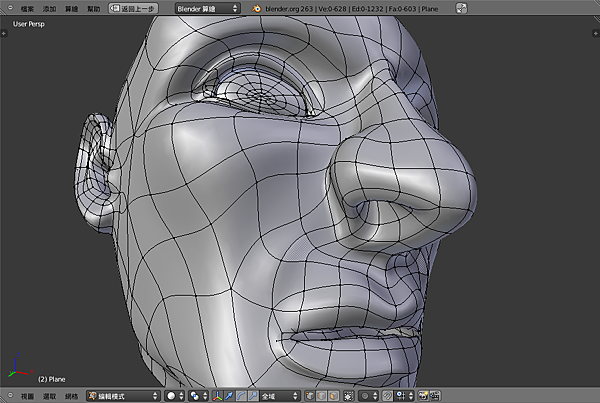Screen dimensions: 600x403
Task: Open the 算繪 (Render) menu
Action: pos(71,7)
